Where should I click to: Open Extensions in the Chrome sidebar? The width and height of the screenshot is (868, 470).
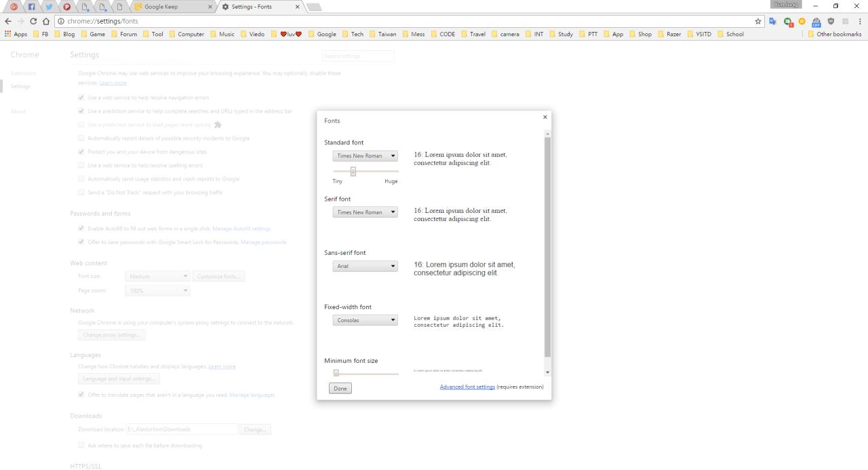(23, 73)
